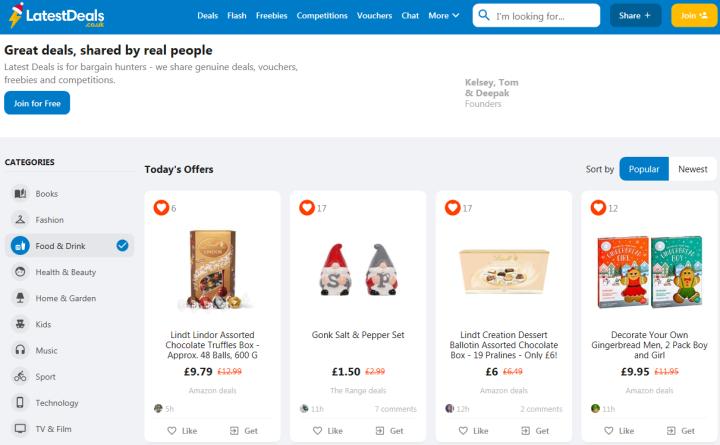Click the Books category icon
This screenshot has width=720, height=445.
pos(20,194)
